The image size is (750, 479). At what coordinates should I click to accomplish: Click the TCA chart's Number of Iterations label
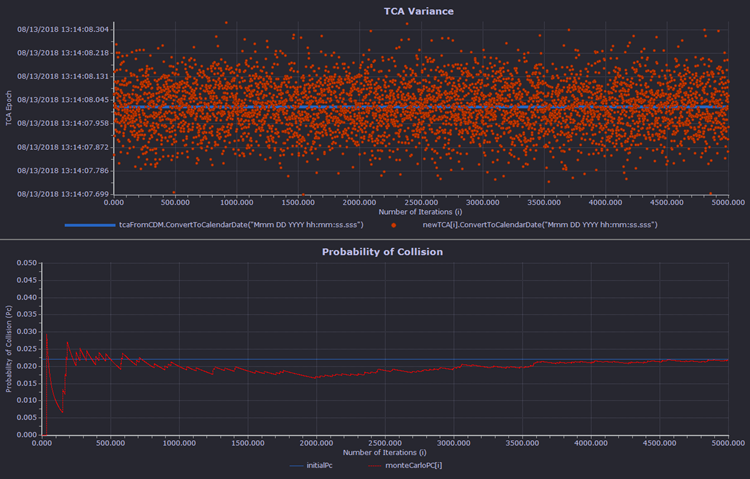(x=420, y=212)
